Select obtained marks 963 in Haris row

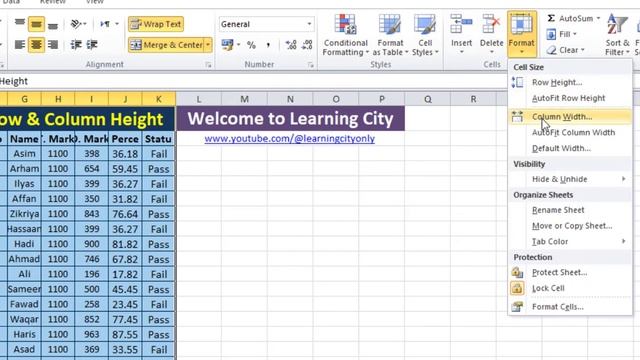coord(91,334)
